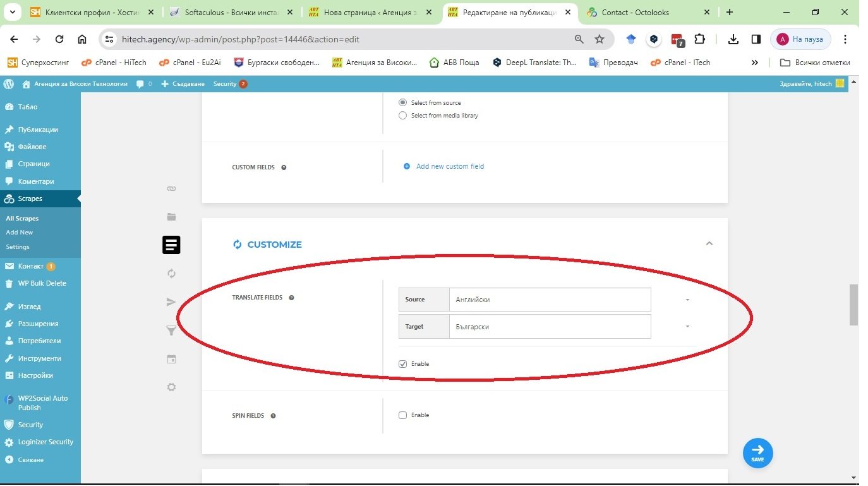The image size is (868, 486).
Task: Collapse the Customize section with the chevron
Action: (709, 244)
